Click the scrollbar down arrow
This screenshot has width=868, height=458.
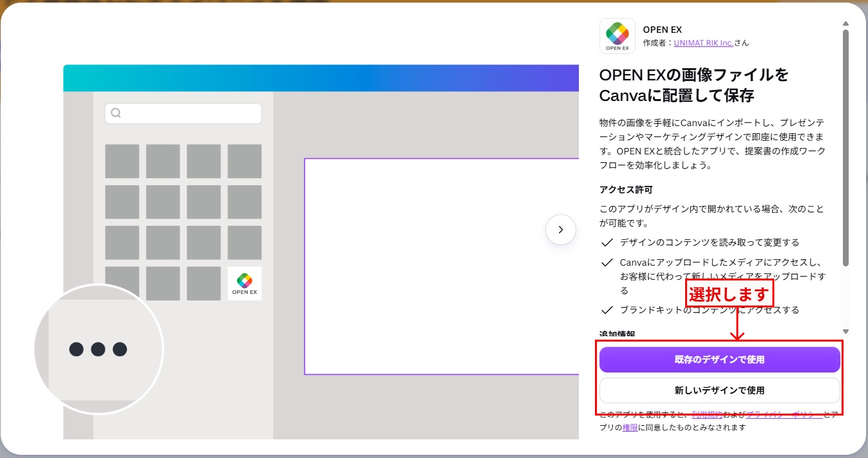point(846,331)
